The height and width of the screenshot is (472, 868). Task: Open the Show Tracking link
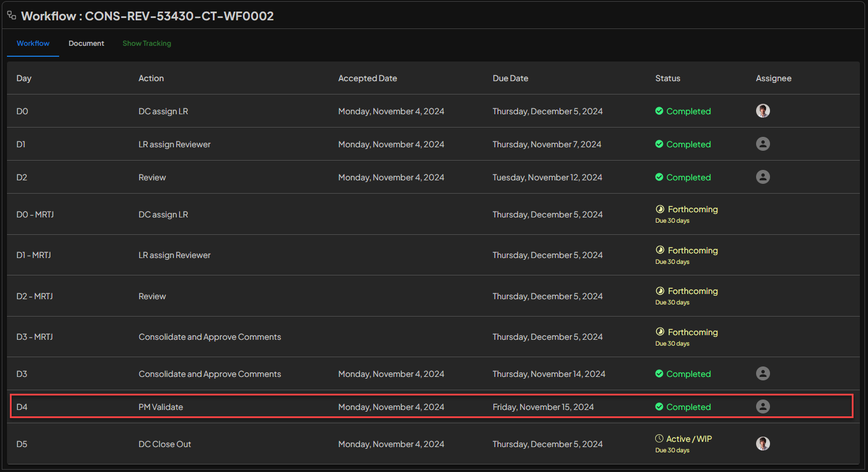point(147,43)
